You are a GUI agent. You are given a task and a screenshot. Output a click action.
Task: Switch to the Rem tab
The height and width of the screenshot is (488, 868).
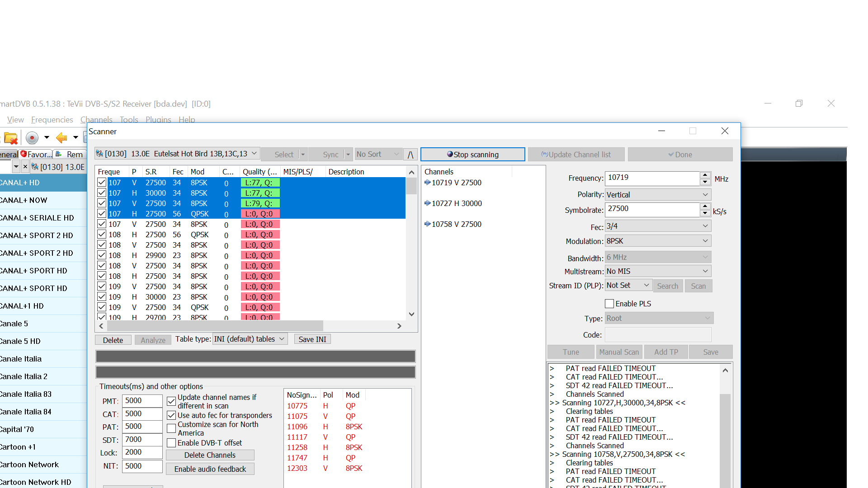(70, 154)
